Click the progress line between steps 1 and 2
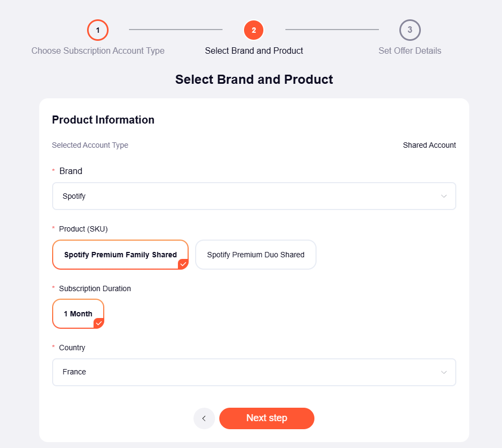502x448 pixels. 176,30
